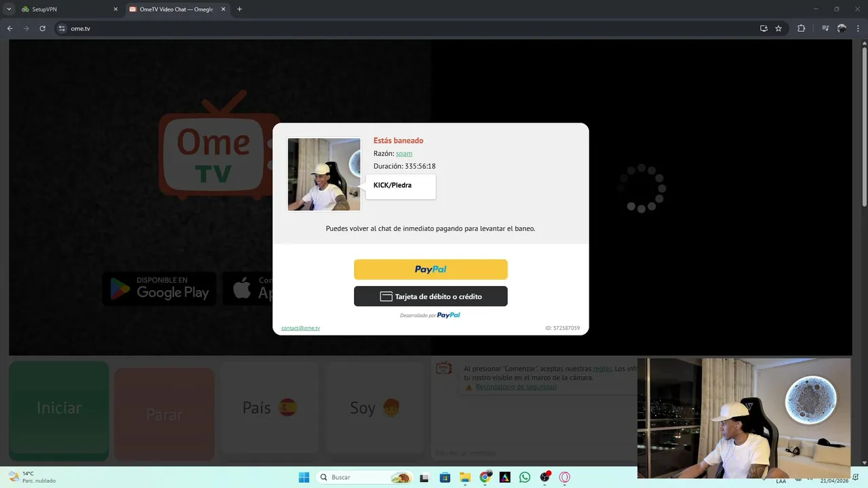Expand the tab search dropdown
This screenshot has width=868, height=488.
coord(9,9)
